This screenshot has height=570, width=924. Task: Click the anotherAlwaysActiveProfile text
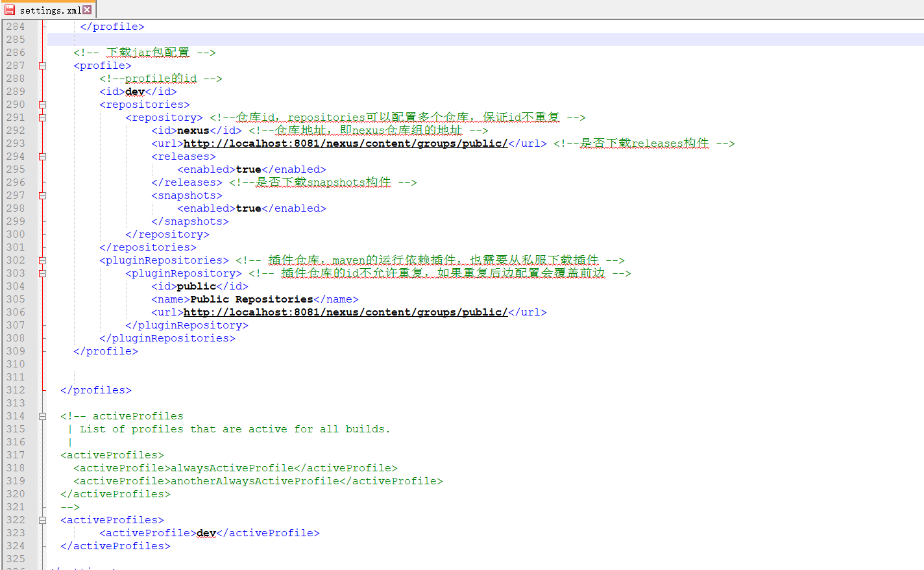pyautogui.click(x=255, y=481)
